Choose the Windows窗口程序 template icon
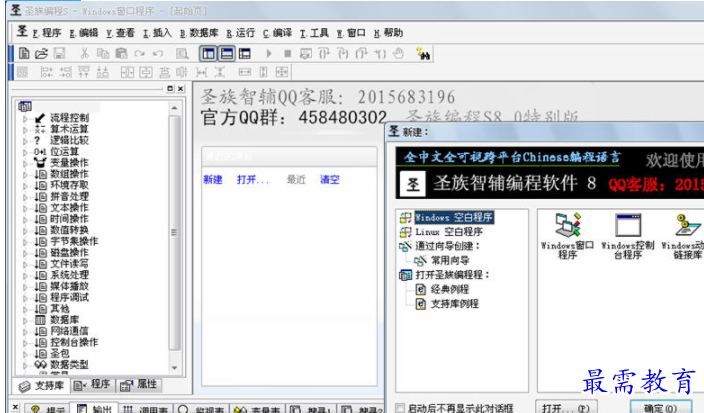Screen dimensions: 704x413 [568, 236]
